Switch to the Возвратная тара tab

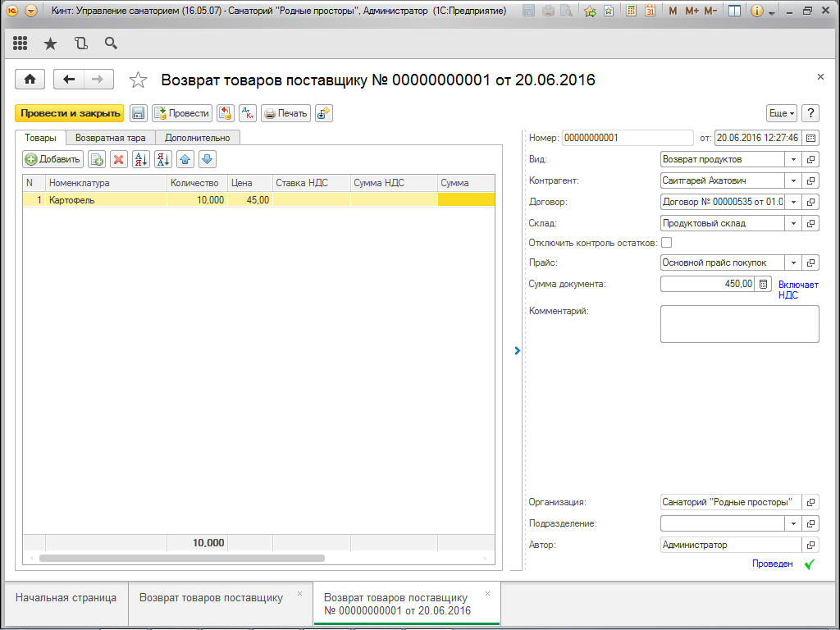pyautogui.click(x=110, y=138)
